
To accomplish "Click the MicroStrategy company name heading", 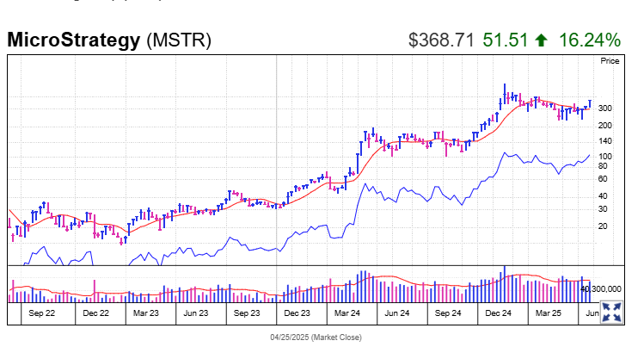I will (x=74, y=40).
